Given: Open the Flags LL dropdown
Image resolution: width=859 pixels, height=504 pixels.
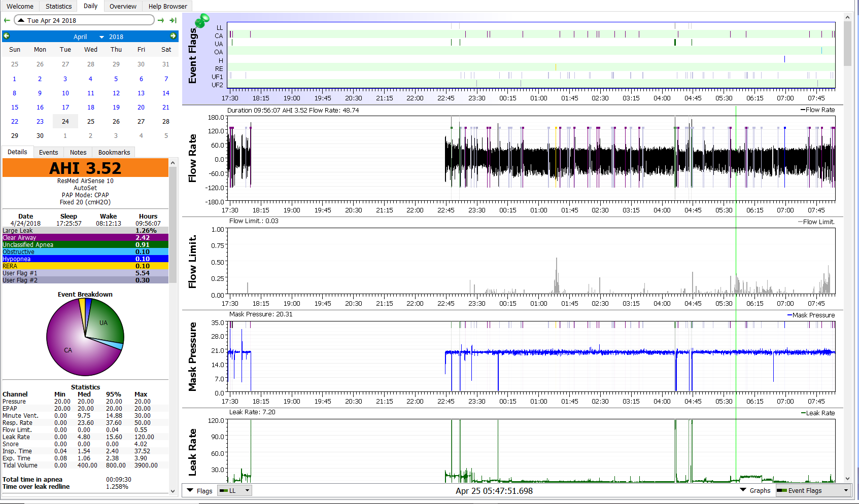Looking at the screenshot, I should click(234, 490).
